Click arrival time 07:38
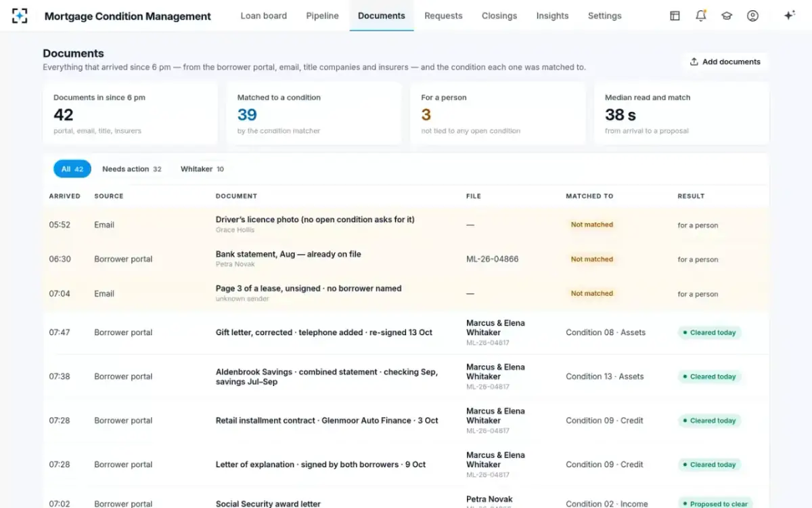812x508 pixels. pos(60,377)
